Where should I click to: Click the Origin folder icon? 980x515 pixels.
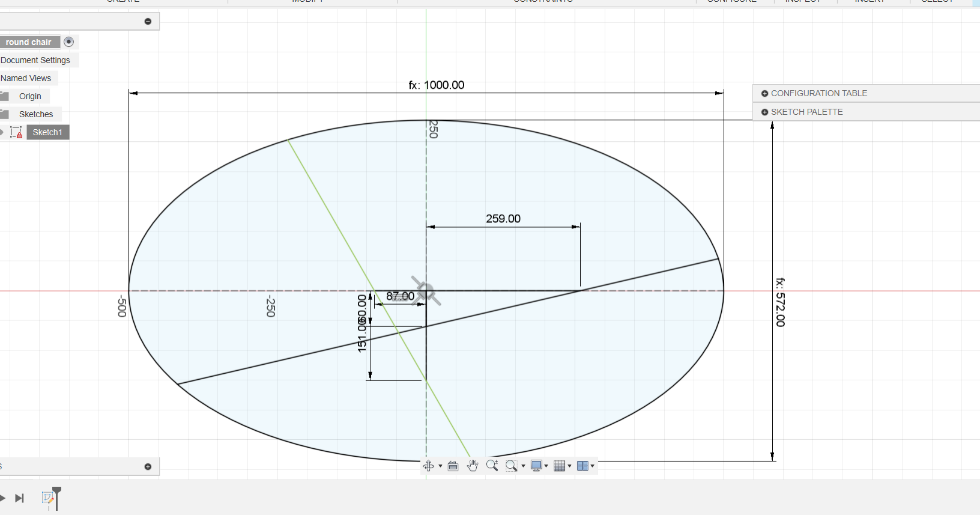tap(4, 96)
